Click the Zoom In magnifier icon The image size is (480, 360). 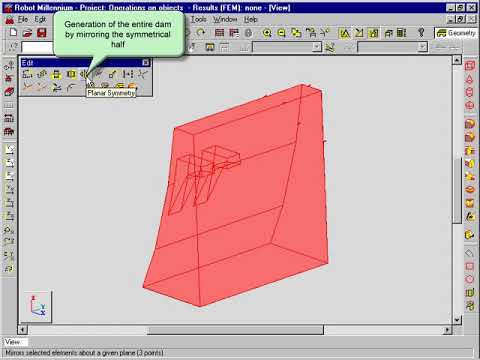pos(267,33)
